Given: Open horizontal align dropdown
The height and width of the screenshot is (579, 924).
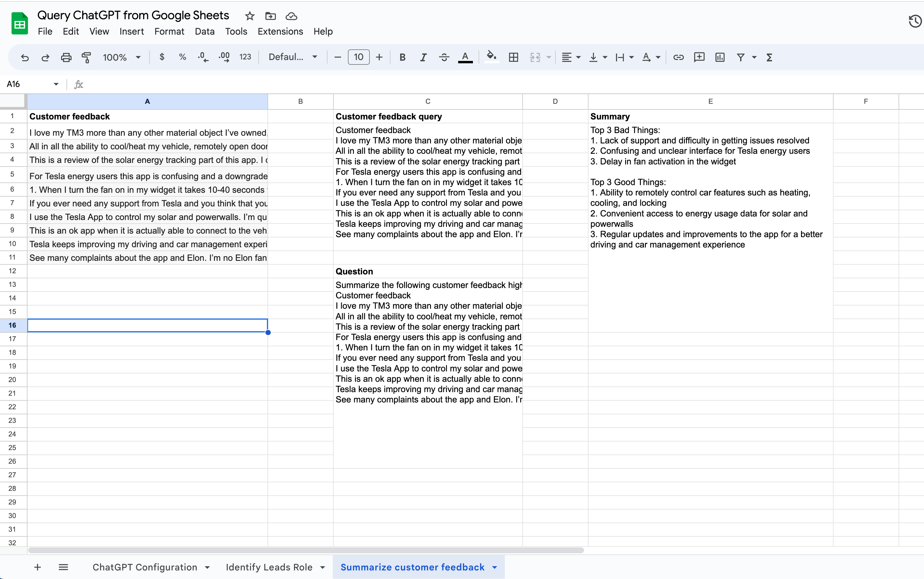Looking at the screenshot, I should pyautogui.click(x=571, y=57).
